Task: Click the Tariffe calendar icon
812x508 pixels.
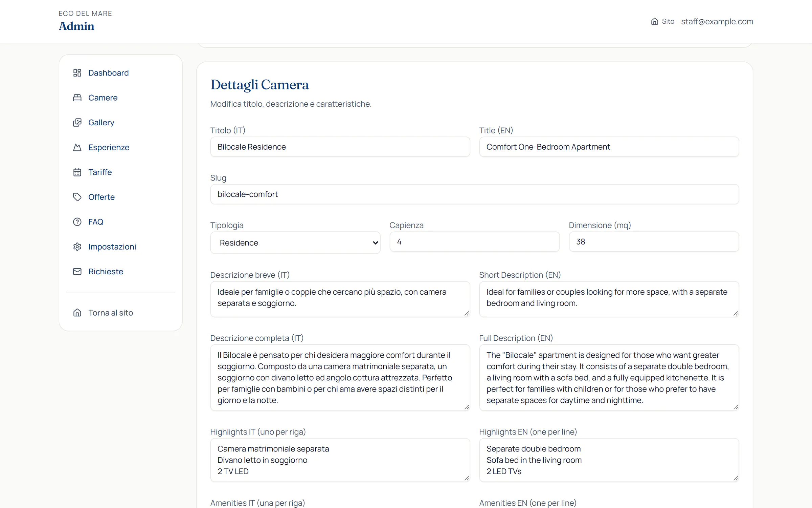Action: tap(77, 172)
